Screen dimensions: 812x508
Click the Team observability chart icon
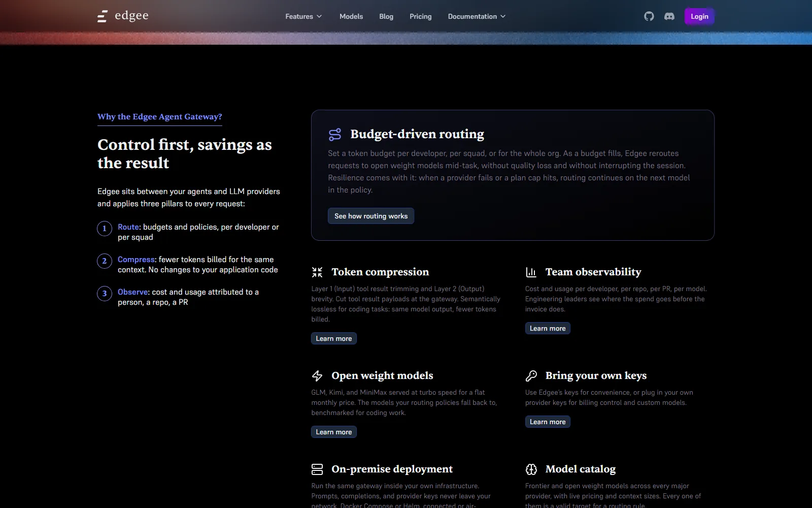[x=531, y=272]
